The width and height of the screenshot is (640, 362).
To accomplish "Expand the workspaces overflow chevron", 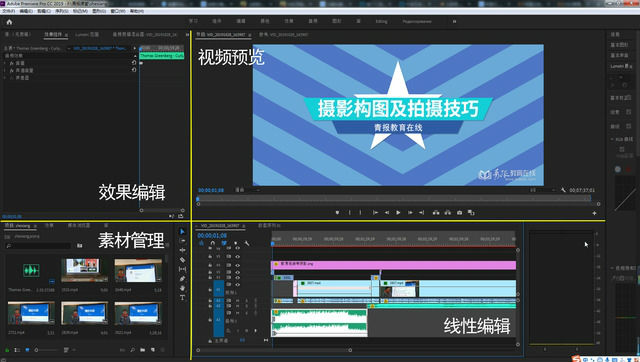I will point(454,21).
